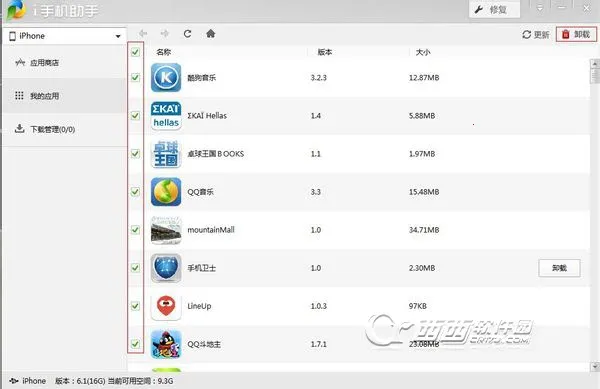Sort by the 大小 column header
The image size is (600, 389).
click(x=423, y=52)
